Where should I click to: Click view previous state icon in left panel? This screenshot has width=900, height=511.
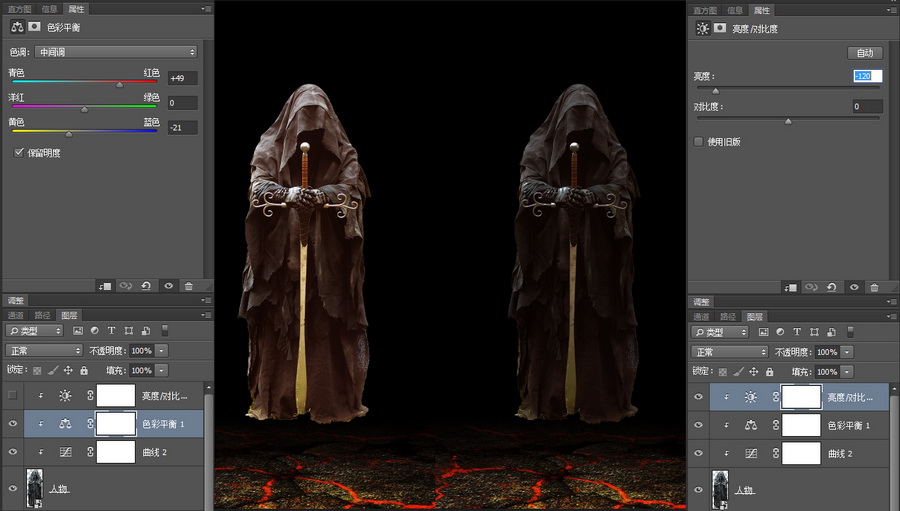[125, 286]
